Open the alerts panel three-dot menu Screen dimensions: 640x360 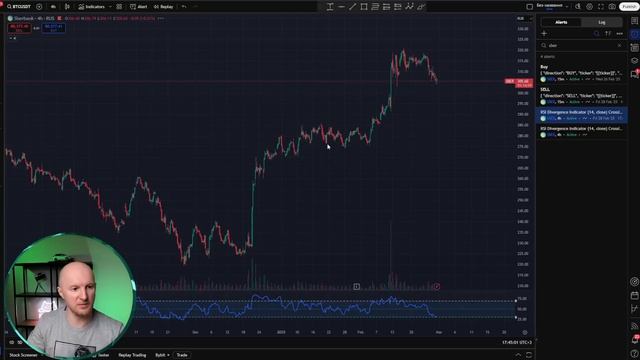pos(620,33)
